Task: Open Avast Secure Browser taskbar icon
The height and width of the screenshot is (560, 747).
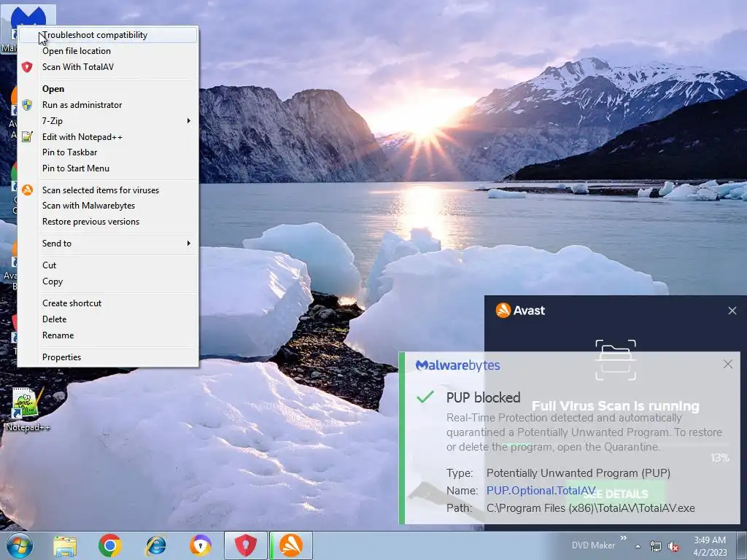Action: pyautogui.click(x=201, y=545)
